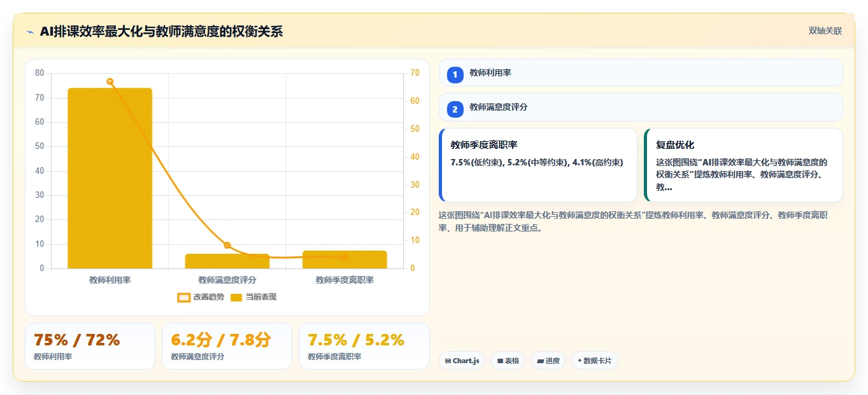Click the icon on the Chart.js tag

(x=448, y=361)
